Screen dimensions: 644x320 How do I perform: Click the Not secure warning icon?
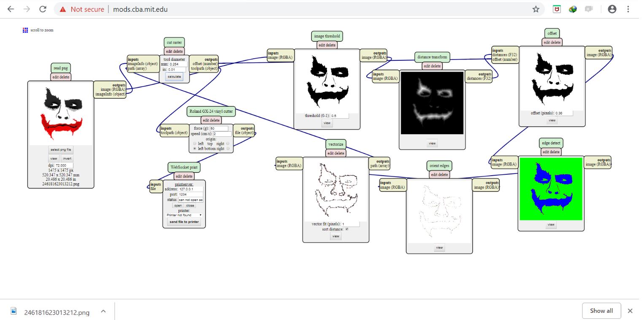tap(63, 9)
